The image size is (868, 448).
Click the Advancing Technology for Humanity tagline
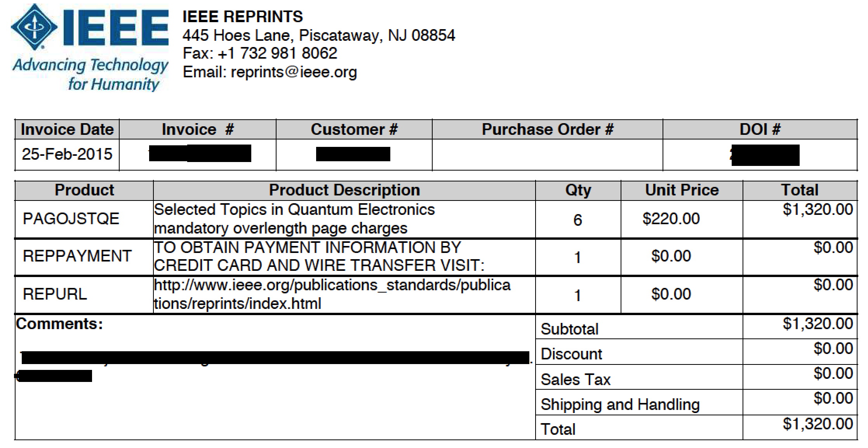click(x=91, y=74)
